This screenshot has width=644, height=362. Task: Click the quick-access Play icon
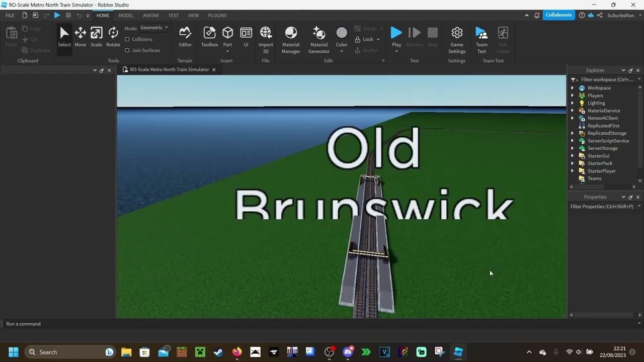pos(57,16)
